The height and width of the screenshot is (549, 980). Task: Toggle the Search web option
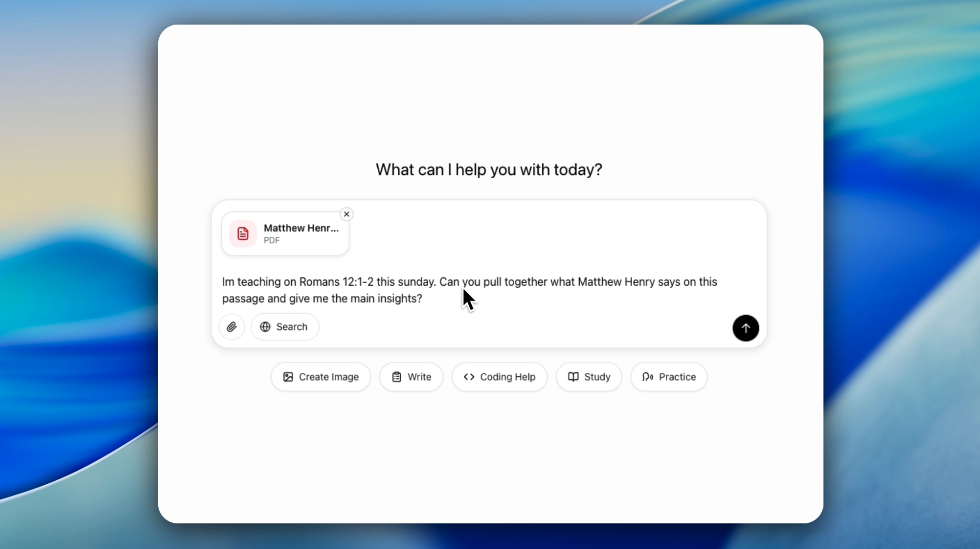[285, 327]
